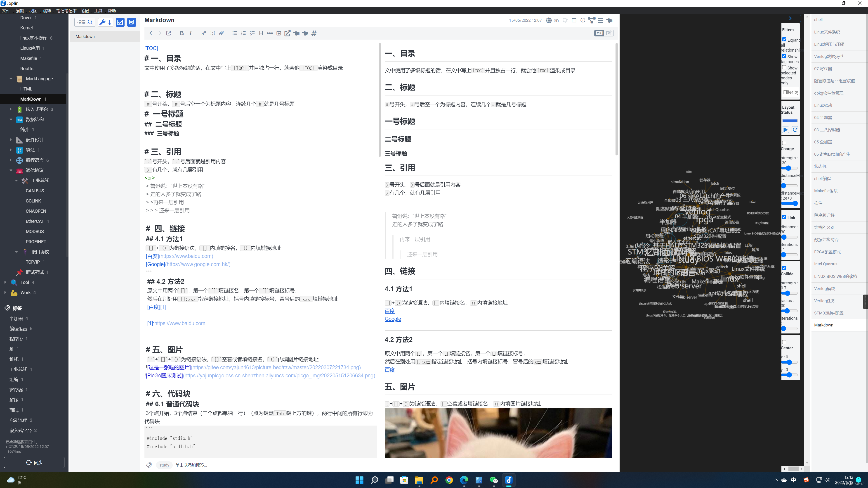
Task: Insert a code block with braces icon
Action: pyautogui.click(x=212, y=33)
